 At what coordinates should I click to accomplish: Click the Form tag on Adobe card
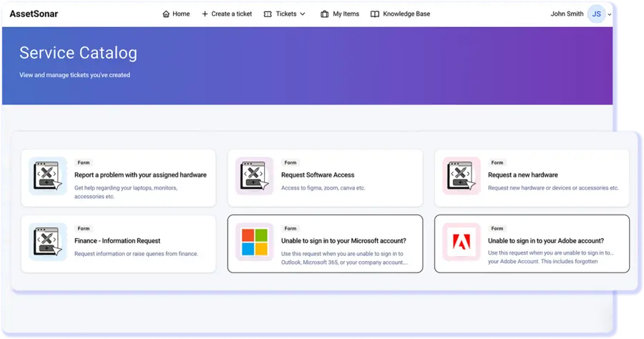497,229
